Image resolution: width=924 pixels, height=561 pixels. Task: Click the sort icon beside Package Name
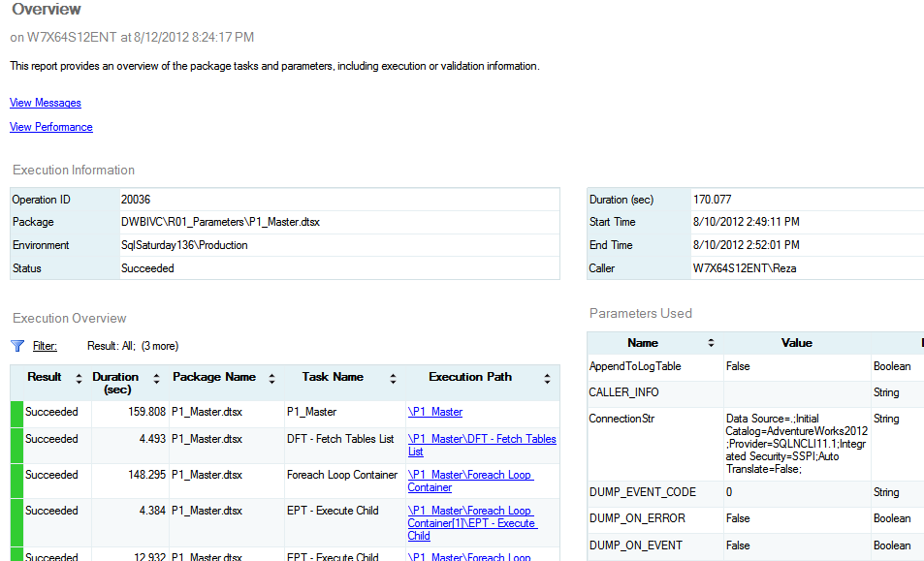(x=271, y=377)
